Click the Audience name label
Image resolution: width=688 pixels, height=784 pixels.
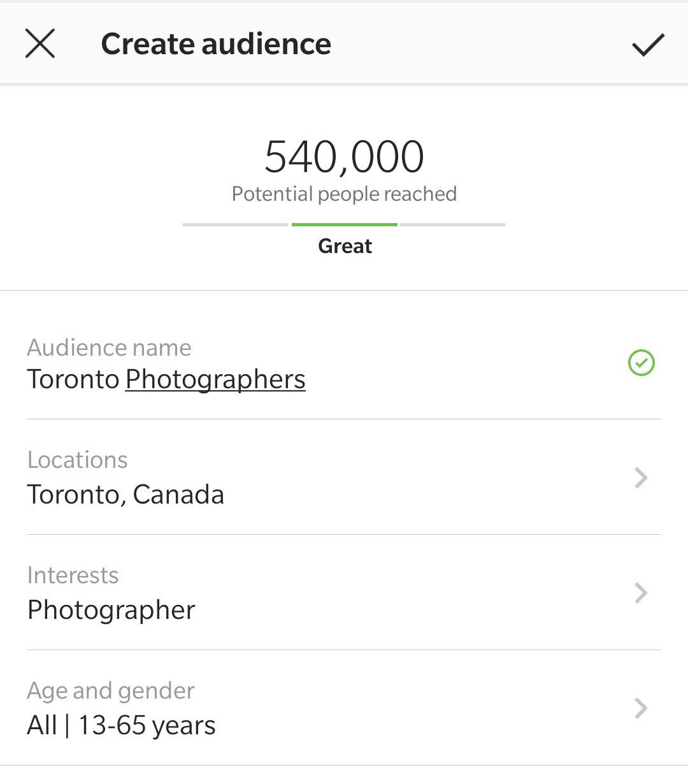point(109,347)
